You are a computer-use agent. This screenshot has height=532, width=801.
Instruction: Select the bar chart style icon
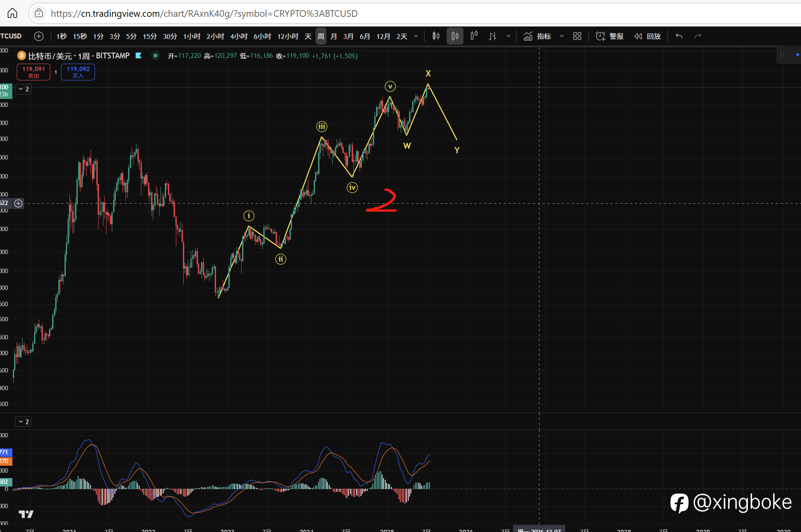coord(493,36)
